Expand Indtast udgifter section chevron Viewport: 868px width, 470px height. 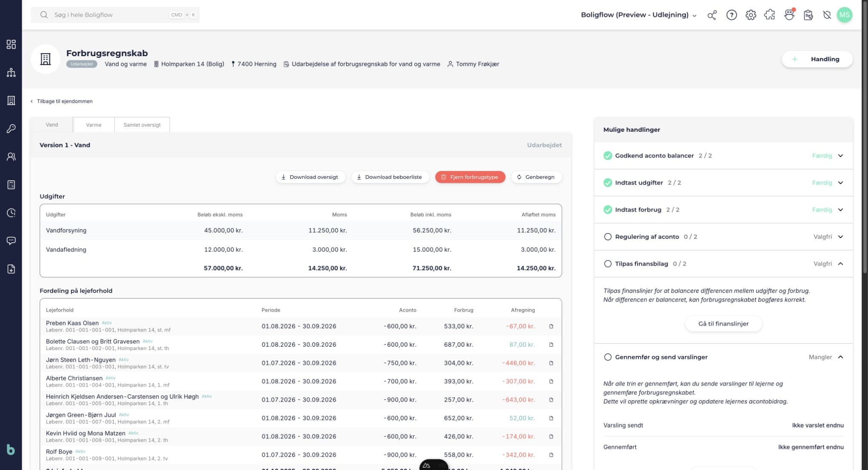coord(840,182)
